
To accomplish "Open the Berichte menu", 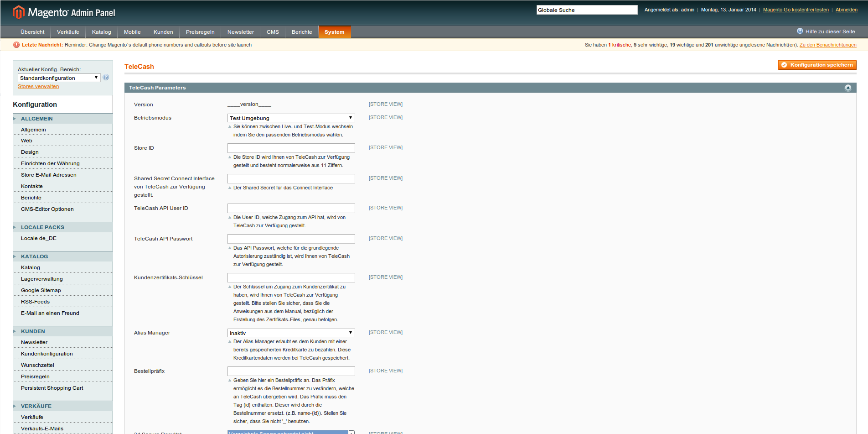I will [302, 32].
